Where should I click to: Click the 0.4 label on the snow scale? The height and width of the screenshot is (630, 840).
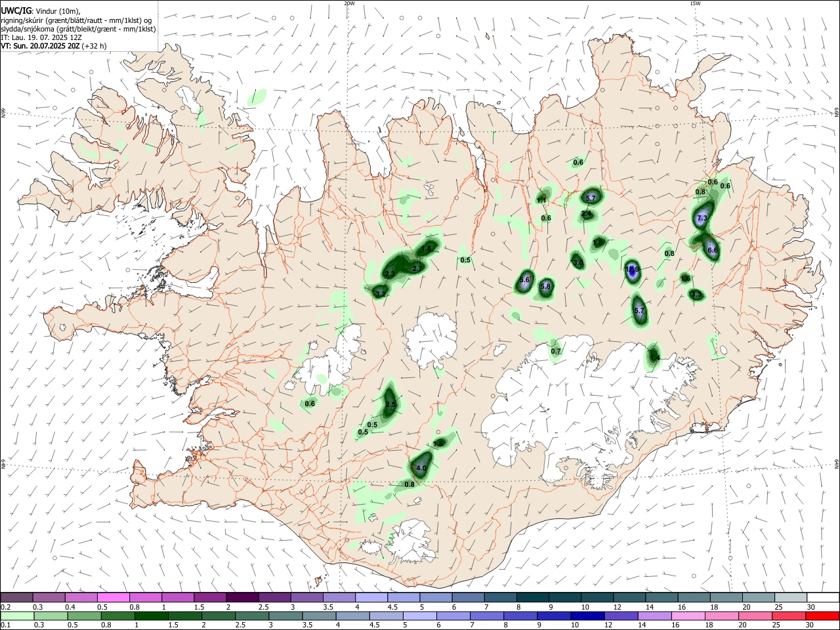click(x=70, y=607)
